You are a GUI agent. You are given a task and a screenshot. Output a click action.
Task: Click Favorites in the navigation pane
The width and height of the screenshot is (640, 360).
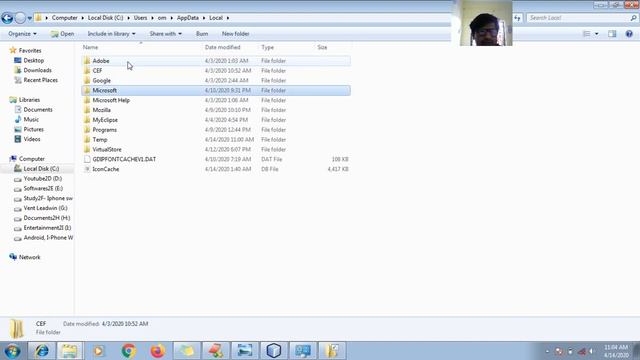click(x=30, y=51)
